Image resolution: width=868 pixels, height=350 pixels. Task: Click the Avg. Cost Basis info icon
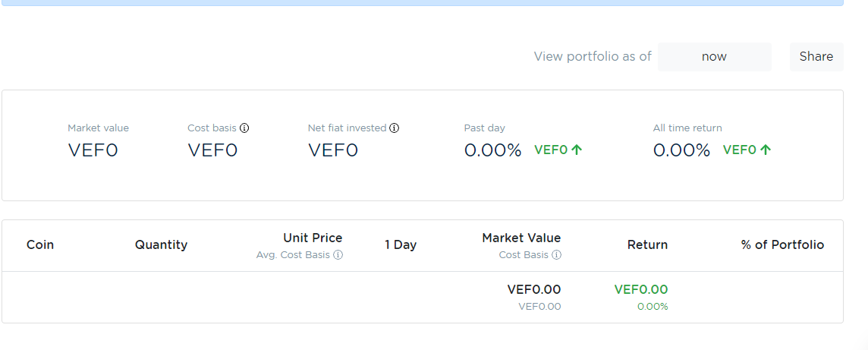(338, 255)
